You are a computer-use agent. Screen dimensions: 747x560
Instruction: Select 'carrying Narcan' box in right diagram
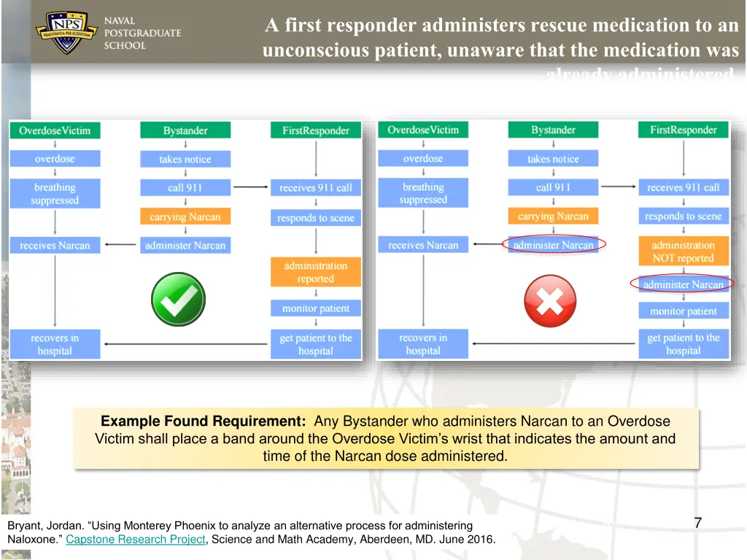[553, 216]
